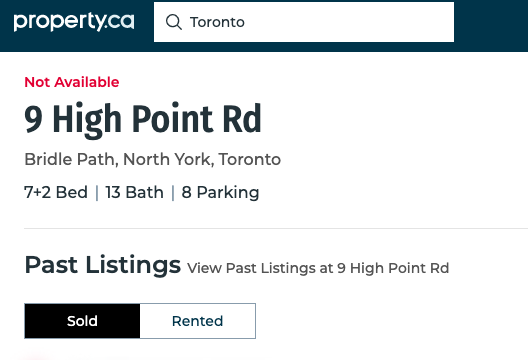
Task: Click the divider between Bed and Bath
Action: point(97,193)
